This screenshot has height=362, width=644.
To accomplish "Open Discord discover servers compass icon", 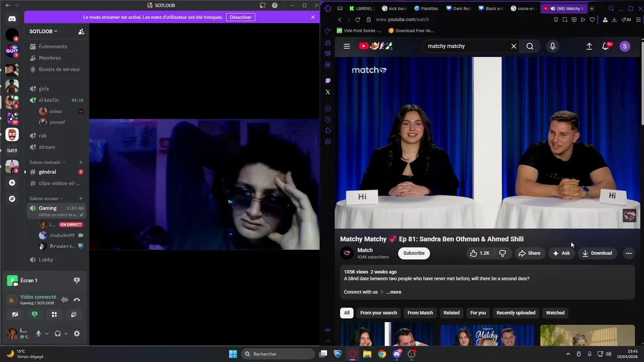I will coord(12,199).
